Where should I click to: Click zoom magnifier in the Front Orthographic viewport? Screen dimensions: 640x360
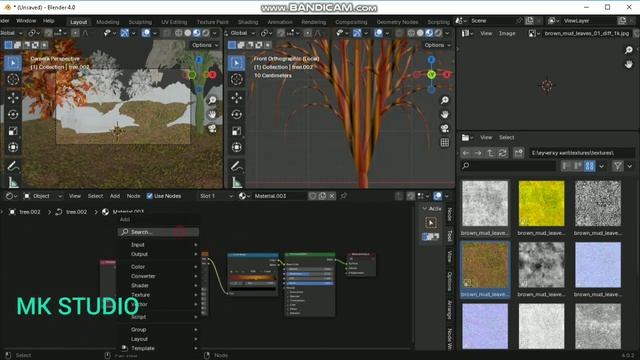[444, 100]
